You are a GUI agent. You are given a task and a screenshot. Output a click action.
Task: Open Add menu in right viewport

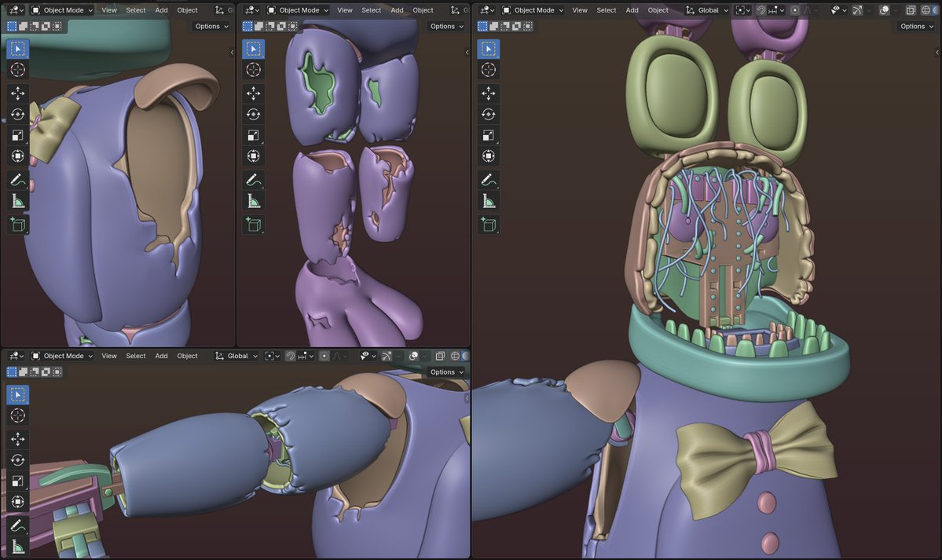[x=632, y=10]
